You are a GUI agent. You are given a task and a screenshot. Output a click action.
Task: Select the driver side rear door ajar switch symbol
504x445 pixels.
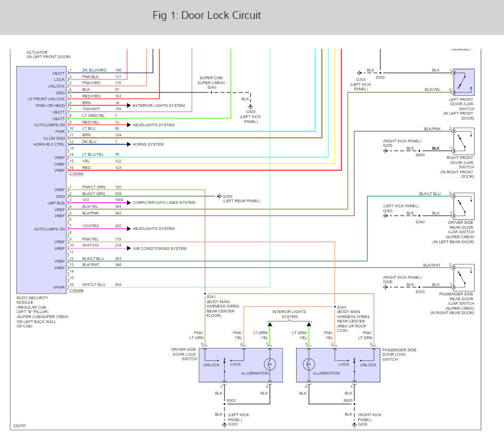(464, 206)
